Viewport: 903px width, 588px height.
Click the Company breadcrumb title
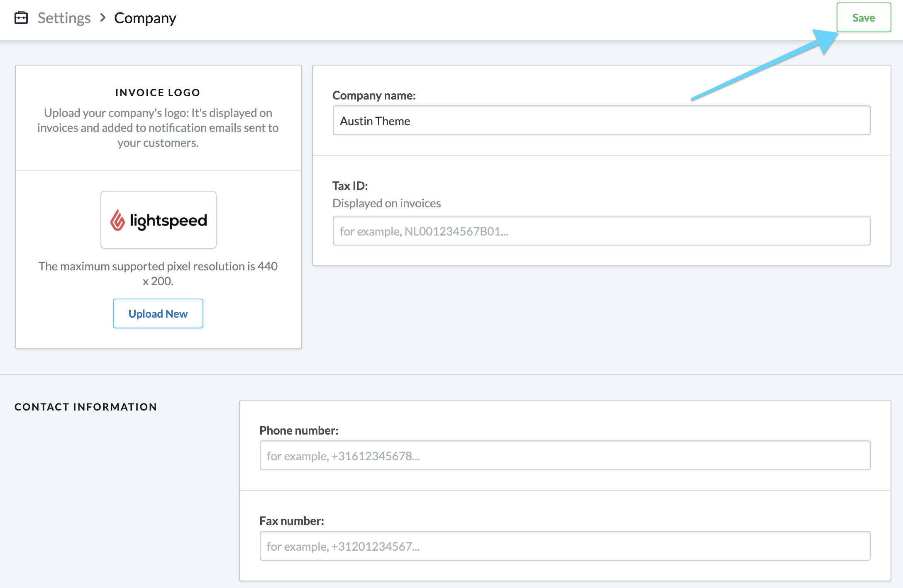pos(145,18)
